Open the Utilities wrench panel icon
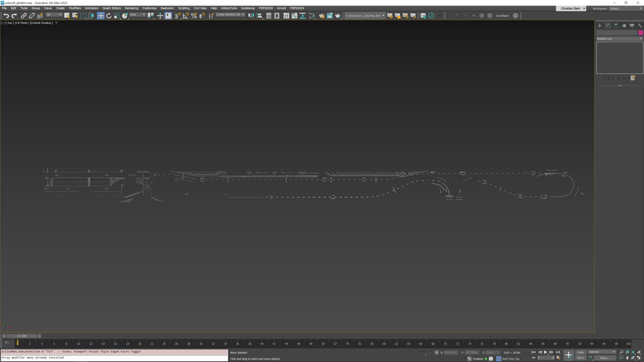Viewport: 644px width, 362px height. click(x=640, y=26)
